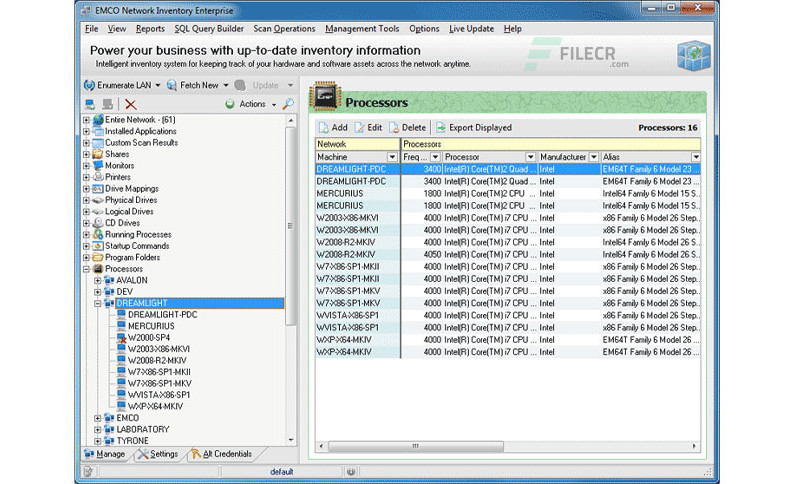This screenshot has width=800, height=484.
Task: Click the tree vertical scrollbar down arrow
Action: click(291, 440)
